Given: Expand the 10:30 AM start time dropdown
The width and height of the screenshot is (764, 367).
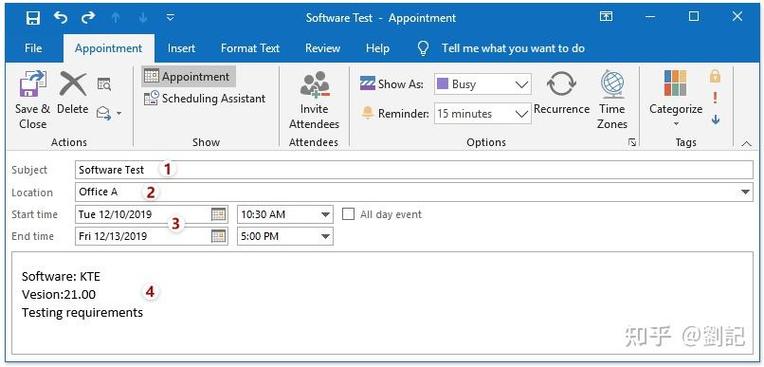Looking at the screenshot, I should 285,214.
